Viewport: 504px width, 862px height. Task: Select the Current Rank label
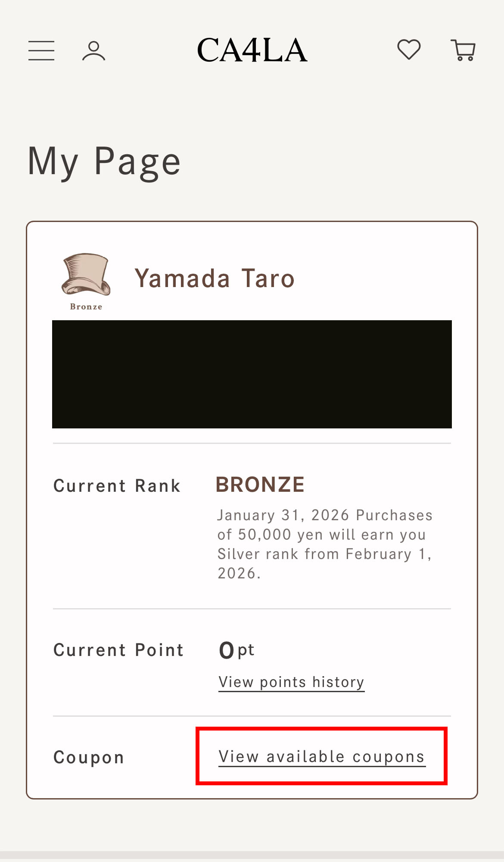pyautogui.click(x=117, y=486)
